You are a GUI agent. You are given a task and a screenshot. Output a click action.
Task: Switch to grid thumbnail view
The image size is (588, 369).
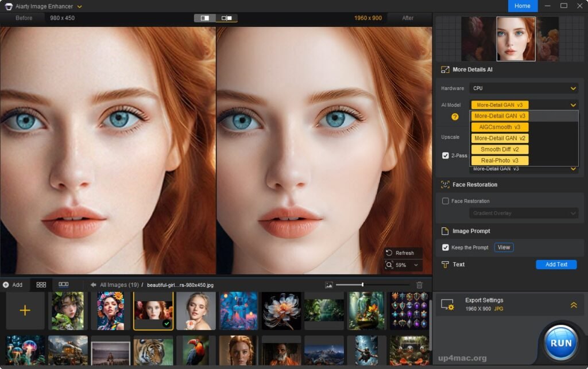40,284
